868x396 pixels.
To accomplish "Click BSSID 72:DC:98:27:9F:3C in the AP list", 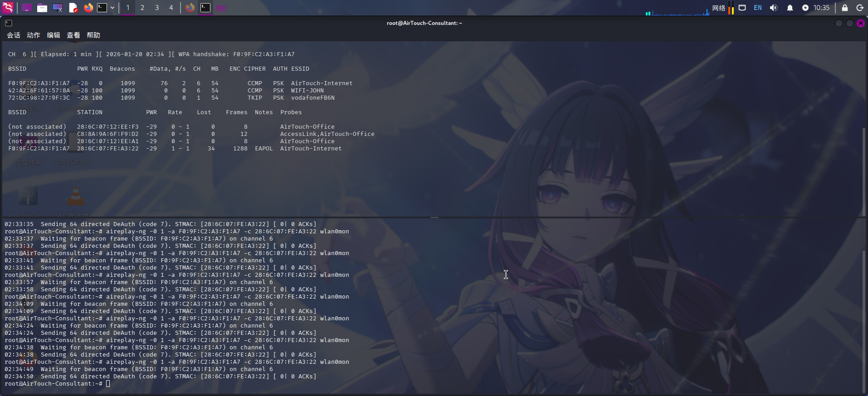I will [39, 98].
